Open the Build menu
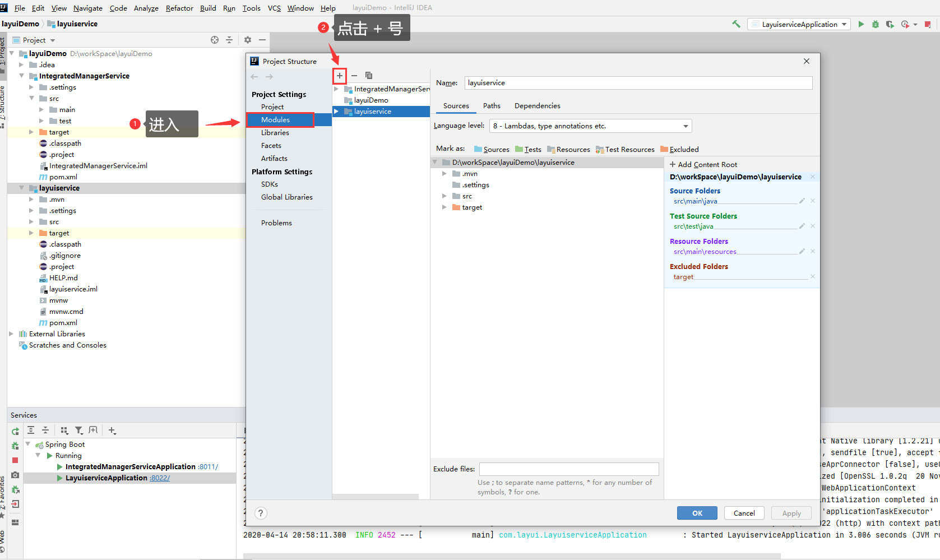This screenshot has height=560, width=940. pos(208,8)
